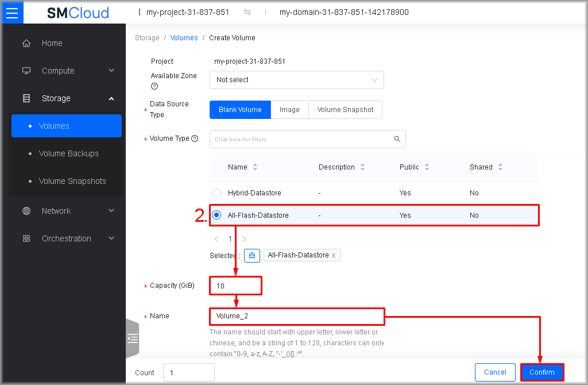Viewport: 588px width, 385px height.
Task: Follow the Volumes breadcrumb link
Action: pos(184,38)
